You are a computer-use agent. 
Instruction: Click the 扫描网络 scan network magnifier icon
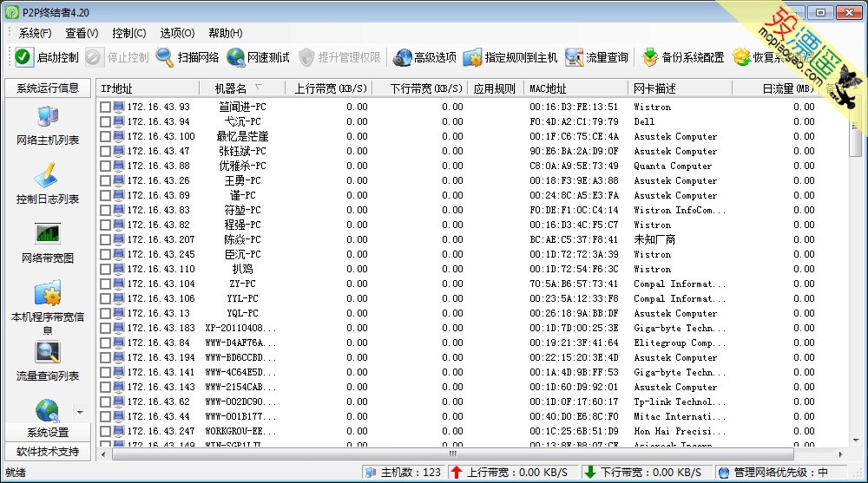pos(164,57)
